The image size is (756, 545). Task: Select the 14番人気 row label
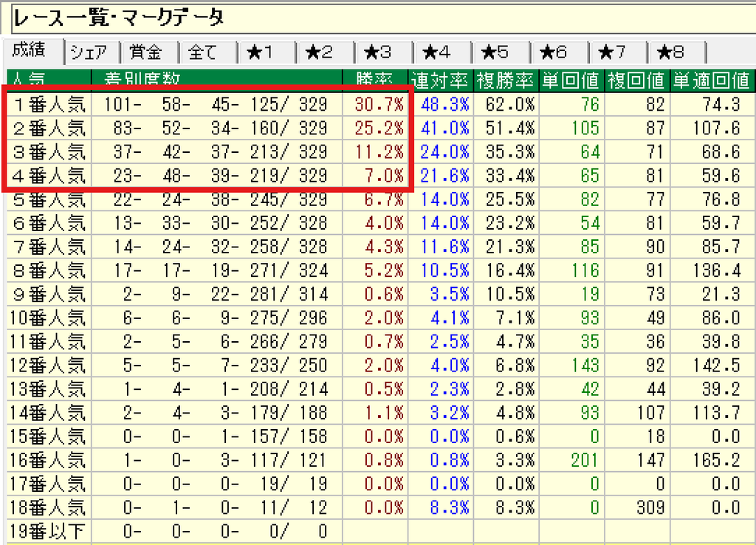tap(49, 412)
